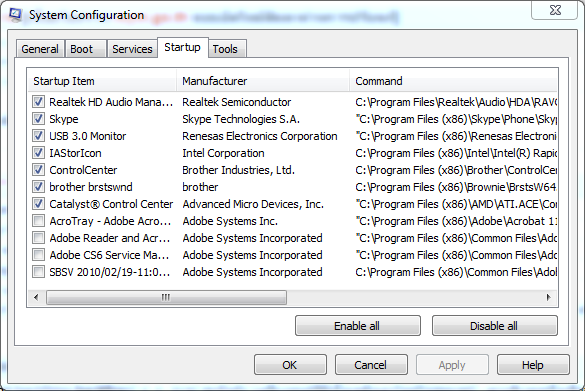The height and width of the screenshot is (391, 585).
Task: Uncheck Catalyst Control Center checkbox
Action: pyautogui.click(x=38, y=204)
